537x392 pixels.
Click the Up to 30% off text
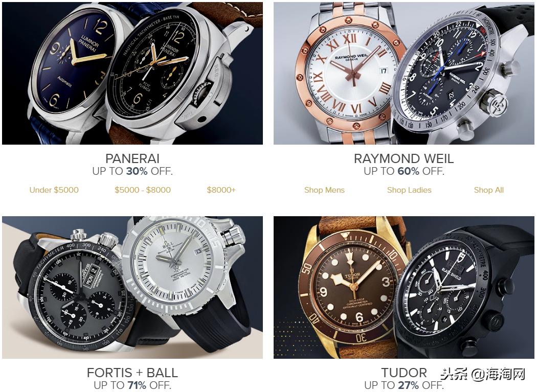(132, 171)
